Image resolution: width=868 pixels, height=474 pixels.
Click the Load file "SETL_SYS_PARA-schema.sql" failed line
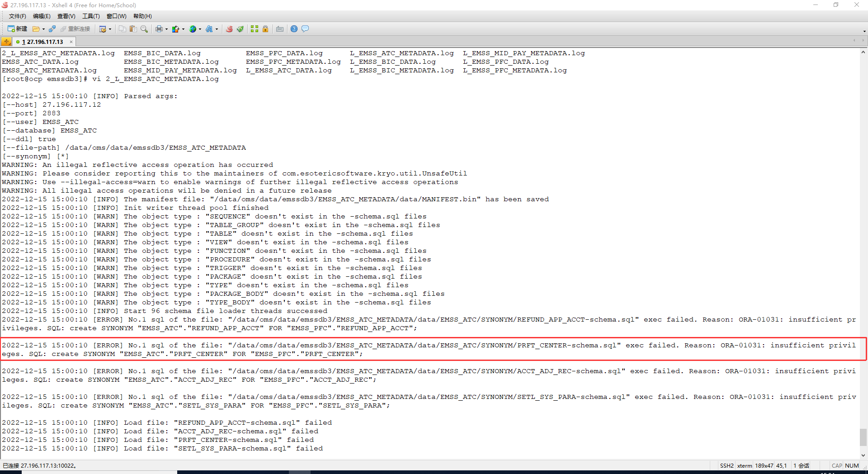click(x=162, y=448)
